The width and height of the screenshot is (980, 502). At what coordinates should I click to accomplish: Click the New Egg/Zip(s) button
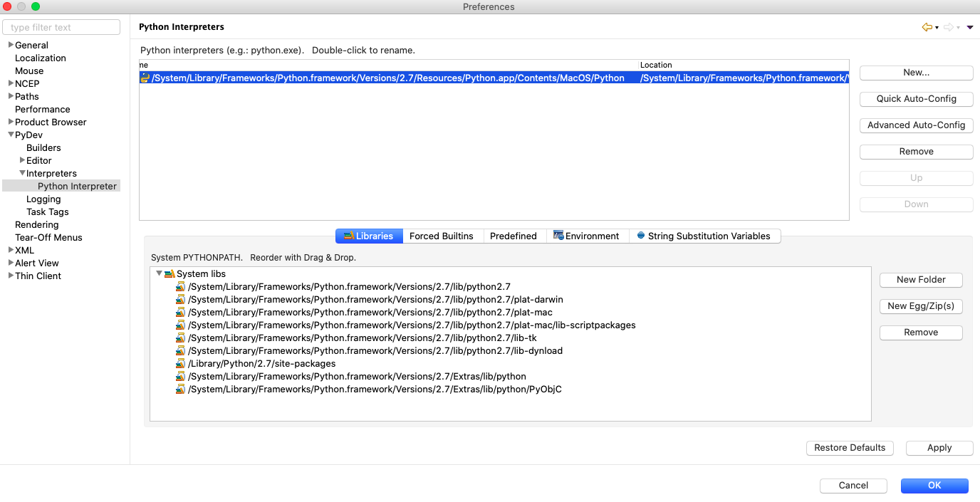921,306
